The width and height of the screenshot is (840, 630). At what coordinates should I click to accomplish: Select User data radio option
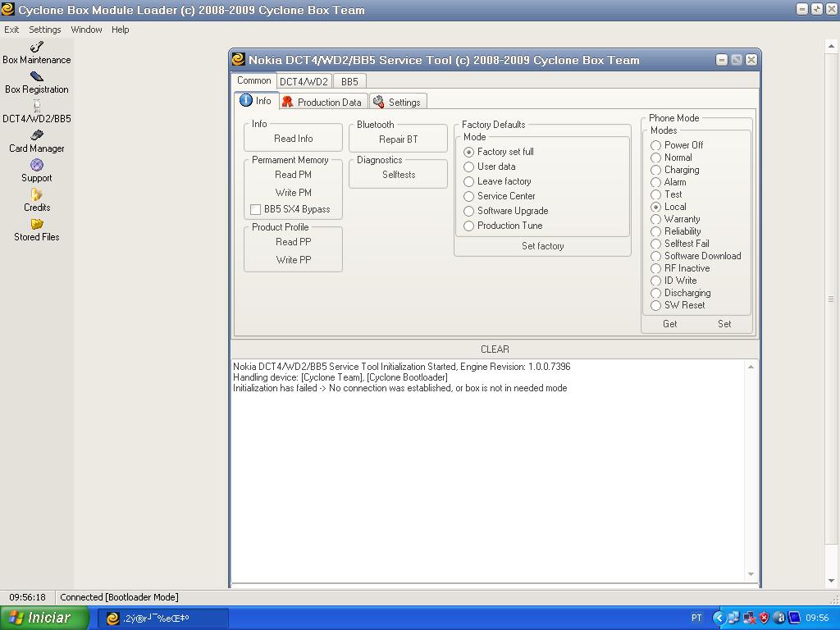[468, 167]
